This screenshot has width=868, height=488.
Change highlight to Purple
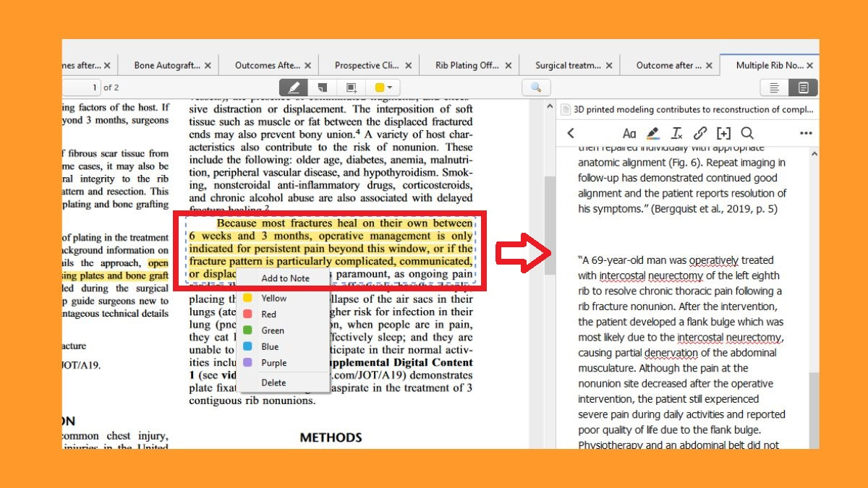pyautogui.click(x=285, y=363)
